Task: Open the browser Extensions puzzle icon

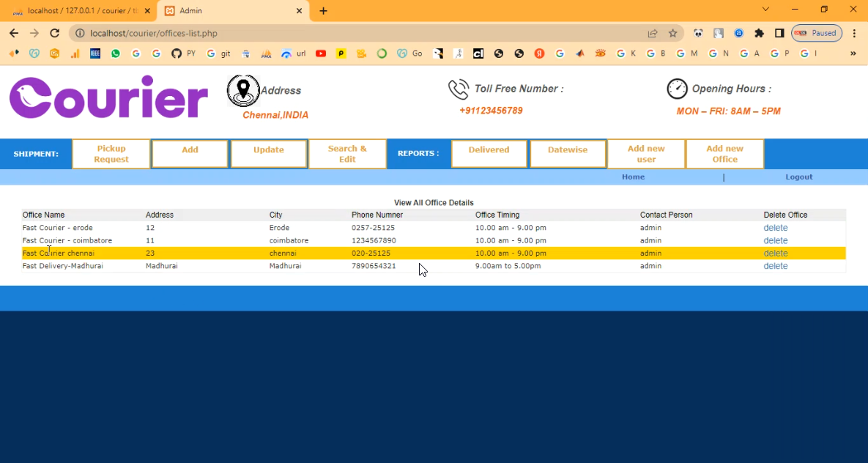Action: click(x=759, y=33)
